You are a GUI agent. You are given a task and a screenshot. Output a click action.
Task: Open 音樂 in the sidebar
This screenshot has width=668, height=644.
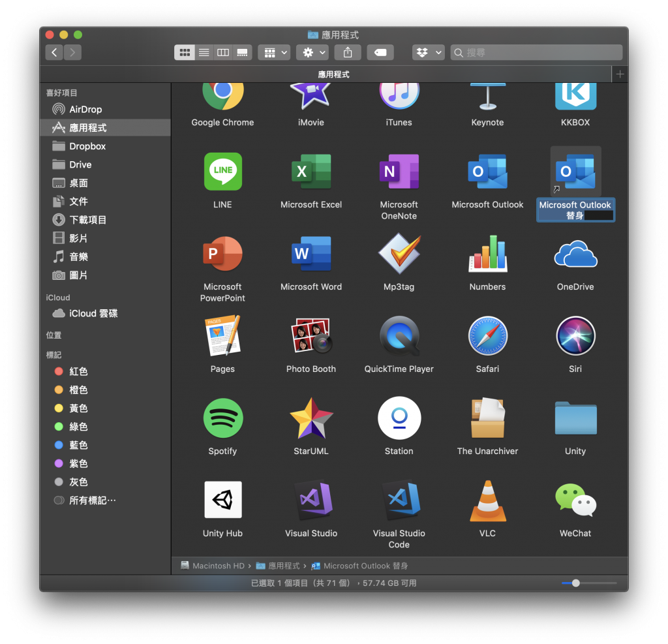105,256
